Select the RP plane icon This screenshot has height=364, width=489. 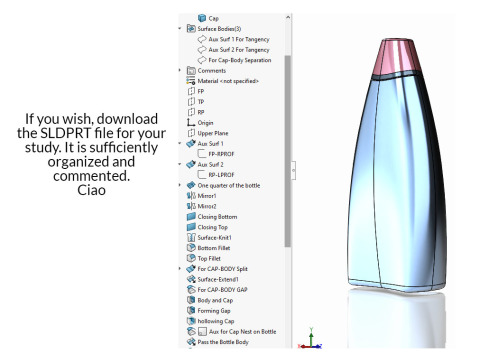pyautogui.click(x=191, y=112)
